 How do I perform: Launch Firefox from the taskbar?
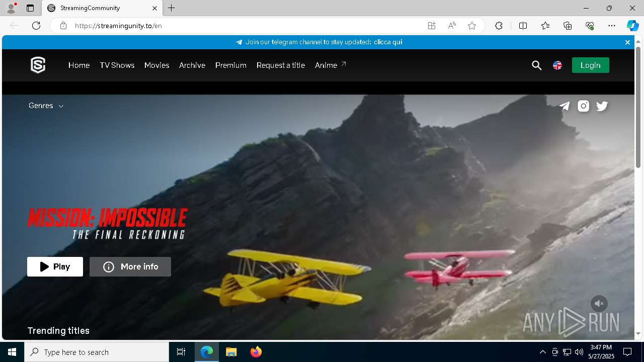[256, 352]
